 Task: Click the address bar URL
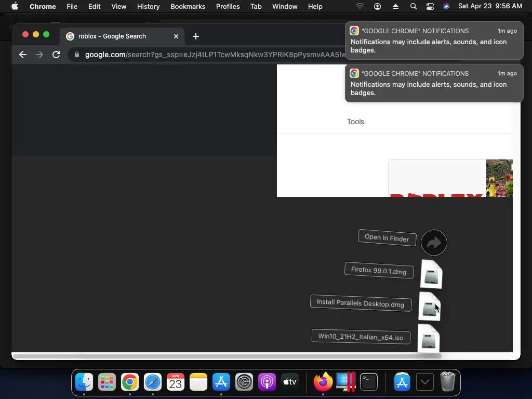tap(215, 55)
